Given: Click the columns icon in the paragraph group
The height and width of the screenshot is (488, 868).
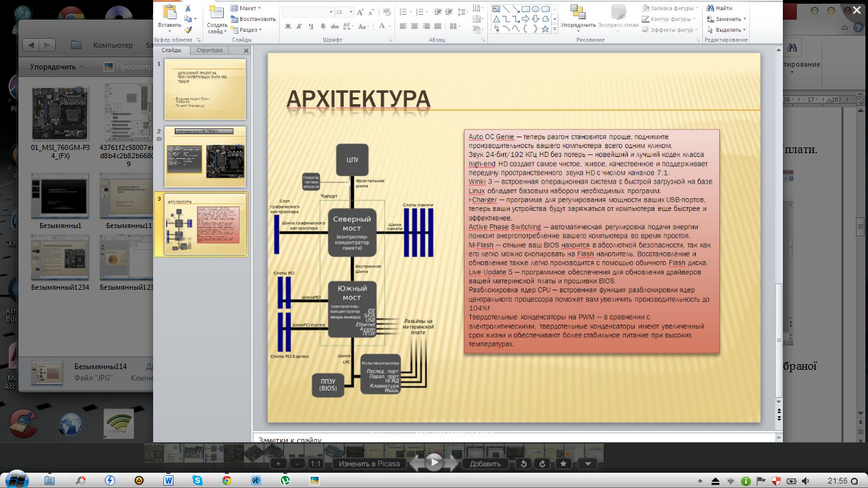Looking at the screenshot, I should [454, 26].
